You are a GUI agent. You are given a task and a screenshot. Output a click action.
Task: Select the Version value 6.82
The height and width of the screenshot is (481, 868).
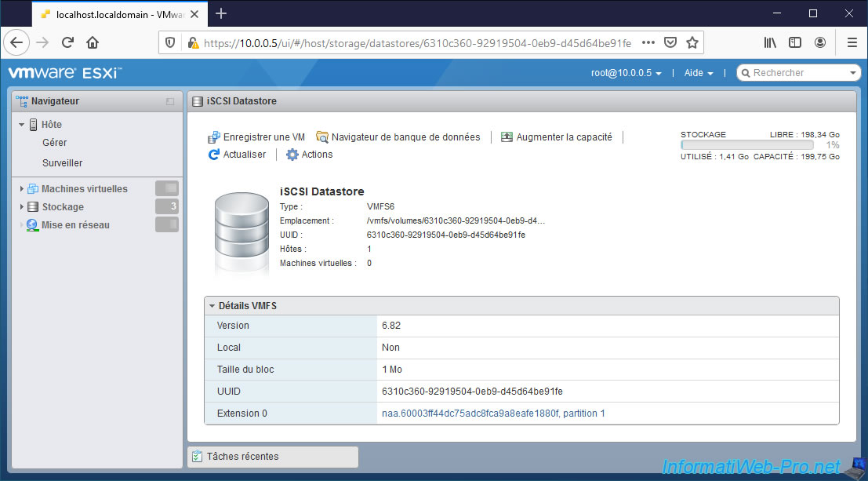point(390,326)
